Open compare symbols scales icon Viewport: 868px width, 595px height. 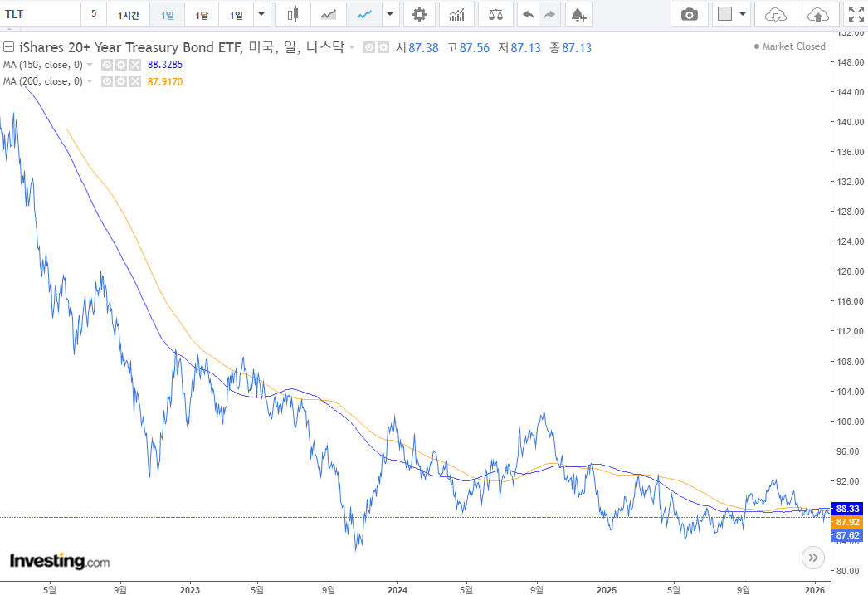[x=495, y=14]
